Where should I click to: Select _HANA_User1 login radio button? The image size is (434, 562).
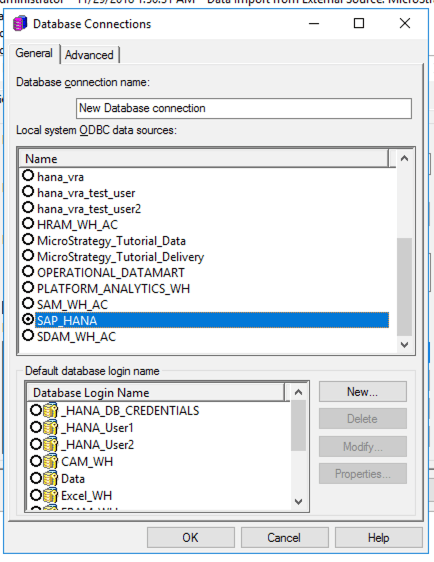36,427
